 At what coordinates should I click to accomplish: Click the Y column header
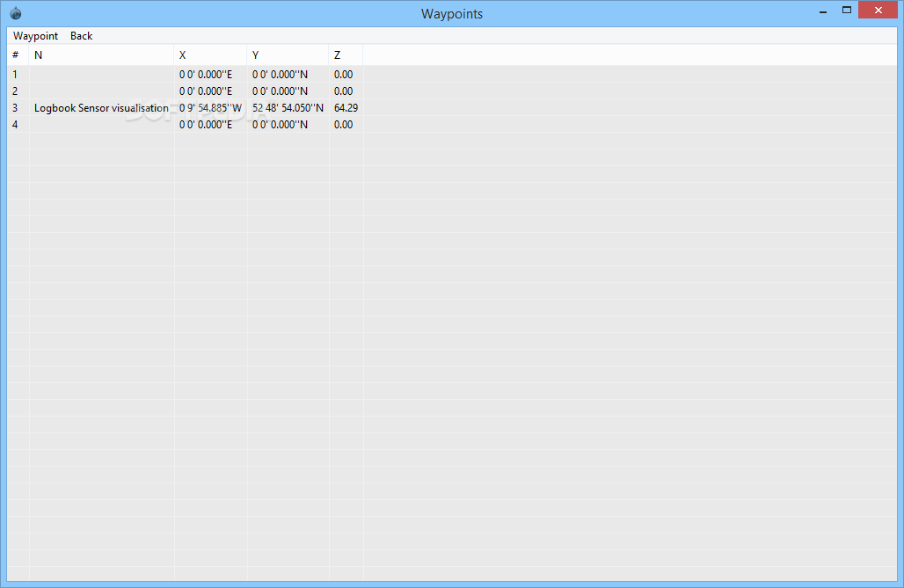pyautogui.click(x=288, y=55)
